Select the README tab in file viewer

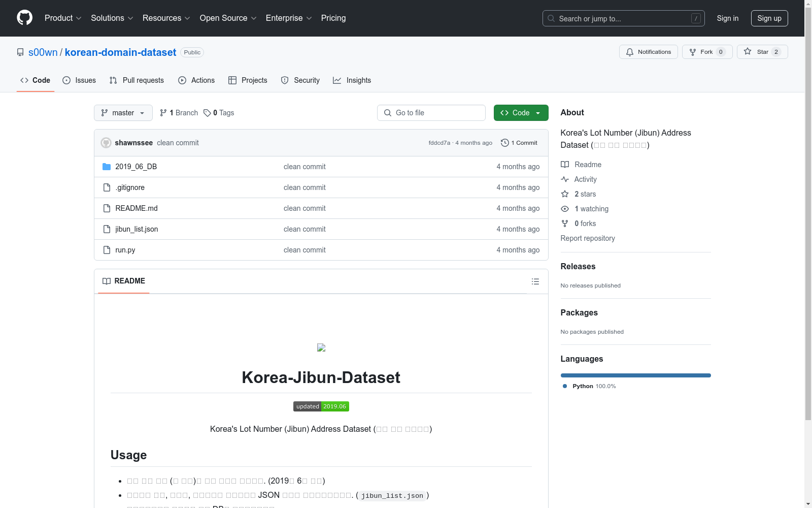[124, 281]
